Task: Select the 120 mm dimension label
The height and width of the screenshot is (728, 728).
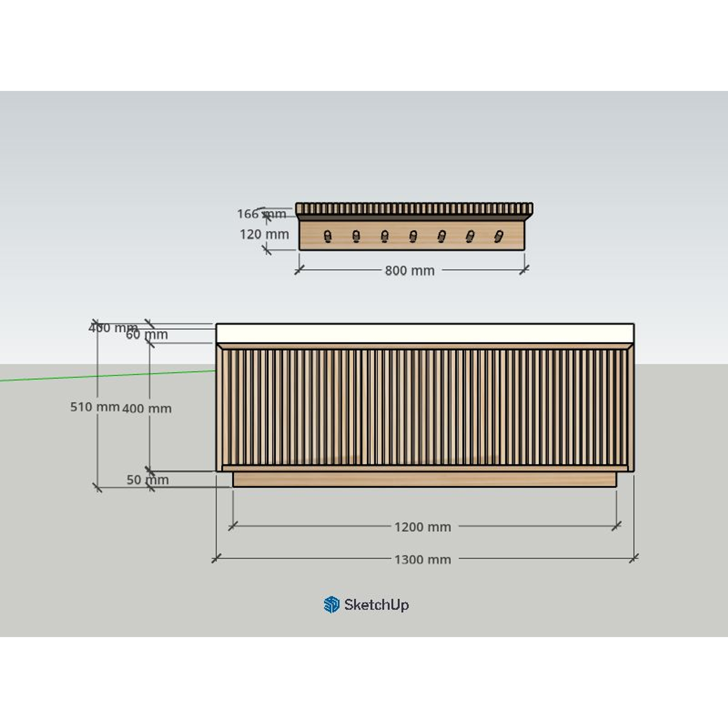Action: click(x=264, y=234)
